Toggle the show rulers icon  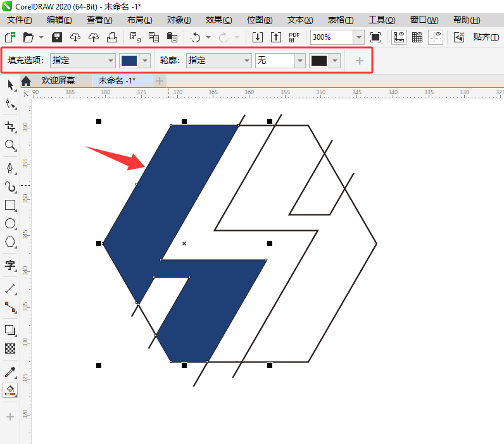point(399,37)
